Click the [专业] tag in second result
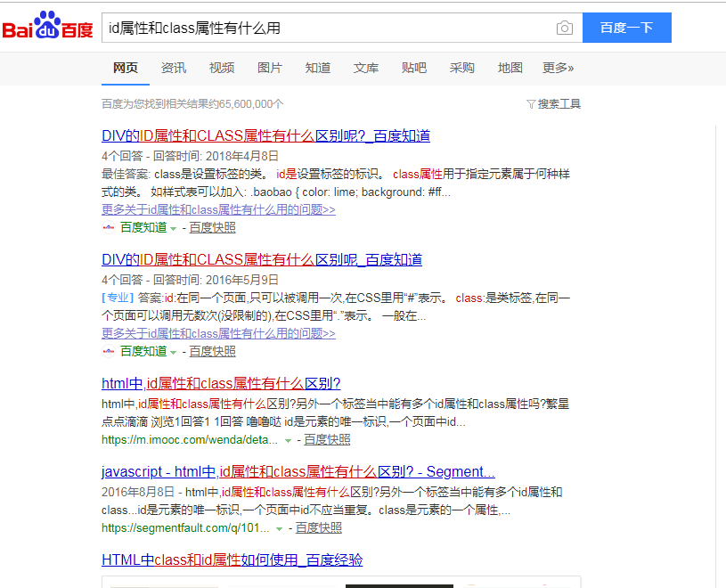 [x=118, y=298]
